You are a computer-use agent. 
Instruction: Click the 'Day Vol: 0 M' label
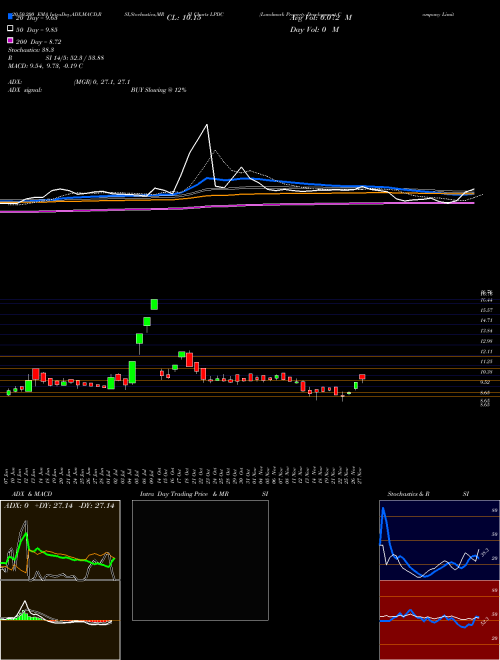coord(314,29)
